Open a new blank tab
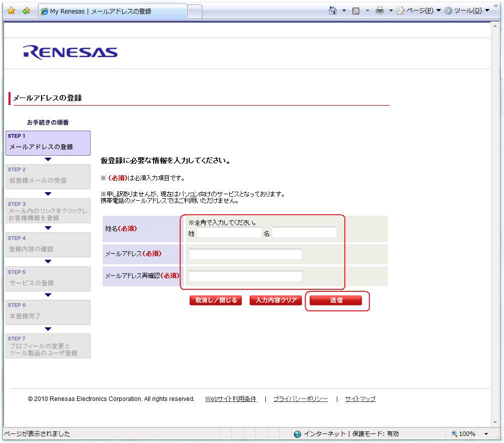 [x=195, y=11]
